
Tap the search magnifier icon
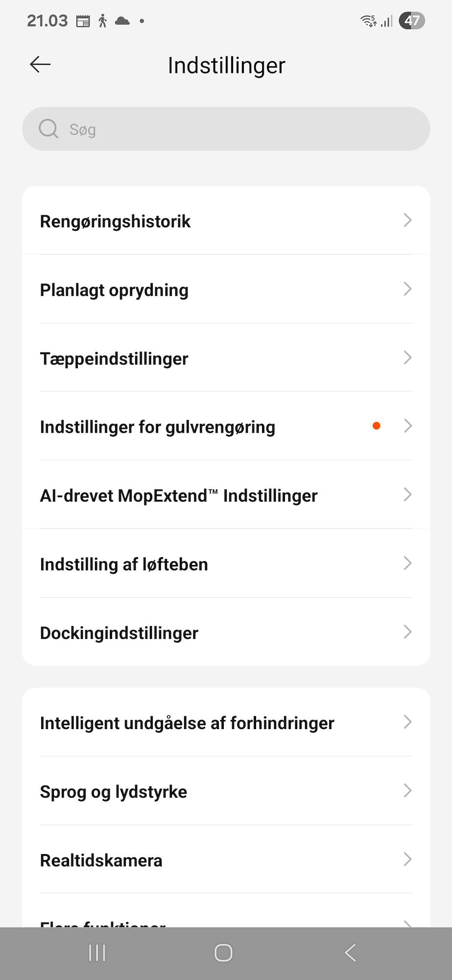pyautogui.click(x=48, y=129)
